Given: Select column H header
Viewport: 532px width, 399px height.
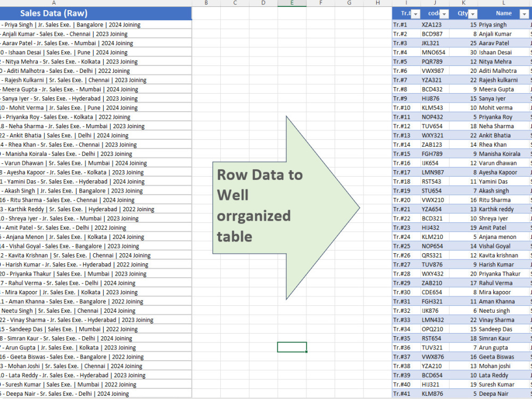Looking at the screenshot, I should tap(378, 3).
